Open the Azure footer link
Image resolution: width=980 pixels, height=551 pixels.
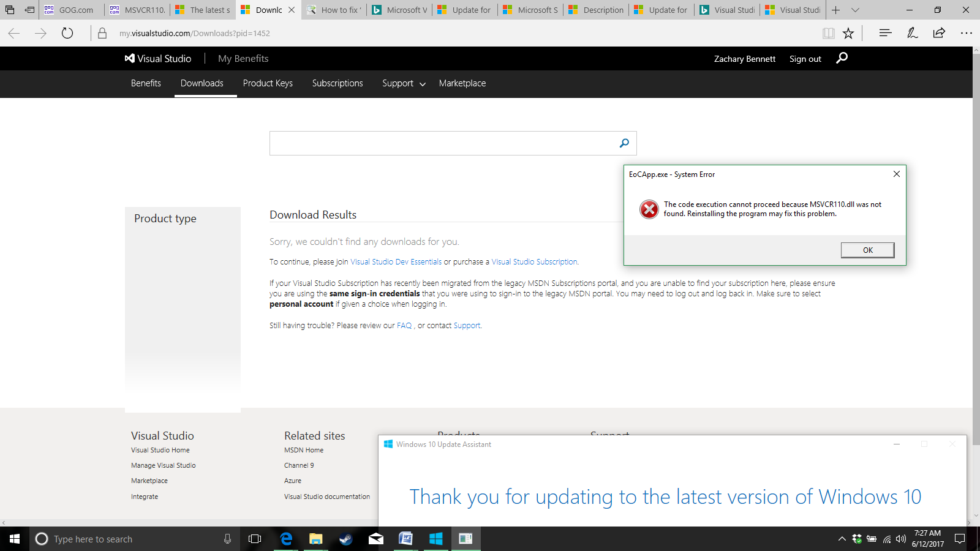tap(293, 481)
